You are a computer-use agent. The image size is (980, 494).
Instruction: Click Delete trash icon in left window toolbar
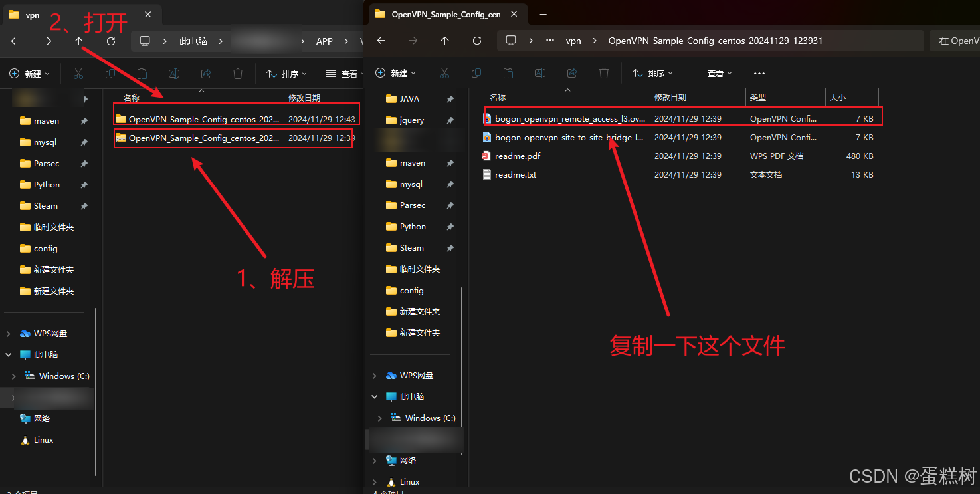click(238, 74)
